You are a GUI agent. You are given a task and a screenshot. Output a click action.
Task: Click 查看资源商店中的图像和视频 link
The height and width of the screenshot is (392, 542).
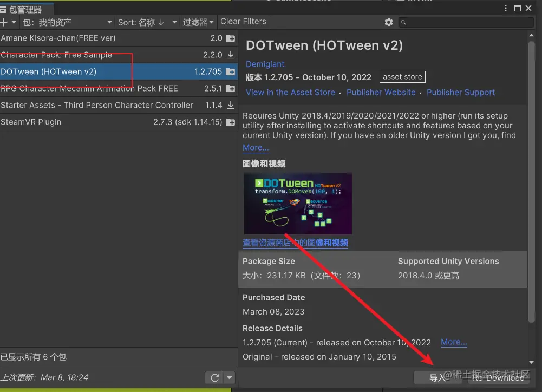(295, 243)
